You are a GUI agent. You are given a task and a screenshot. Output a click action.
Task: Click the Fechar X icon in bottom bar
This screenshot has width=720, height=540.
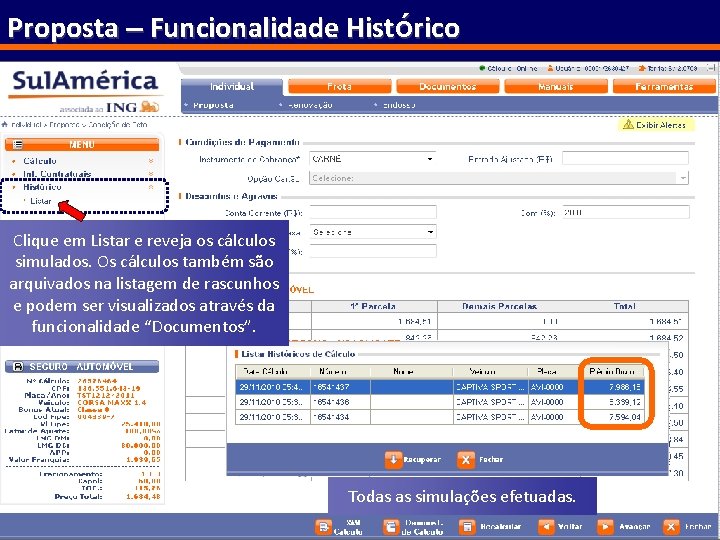[x=671, y=527]
